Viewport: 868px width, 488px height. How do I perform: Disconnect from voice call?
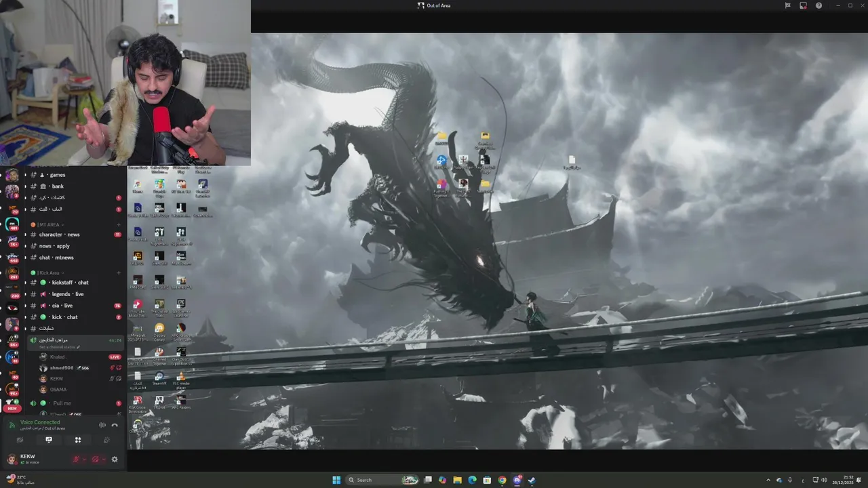coord(115,425)
